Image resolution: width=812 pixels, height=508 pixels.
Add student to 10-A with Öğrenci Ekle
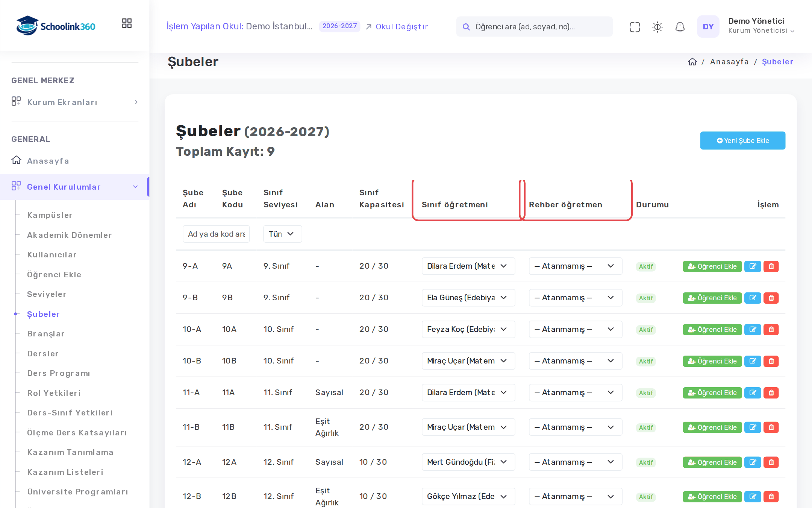tap(712, 330)
